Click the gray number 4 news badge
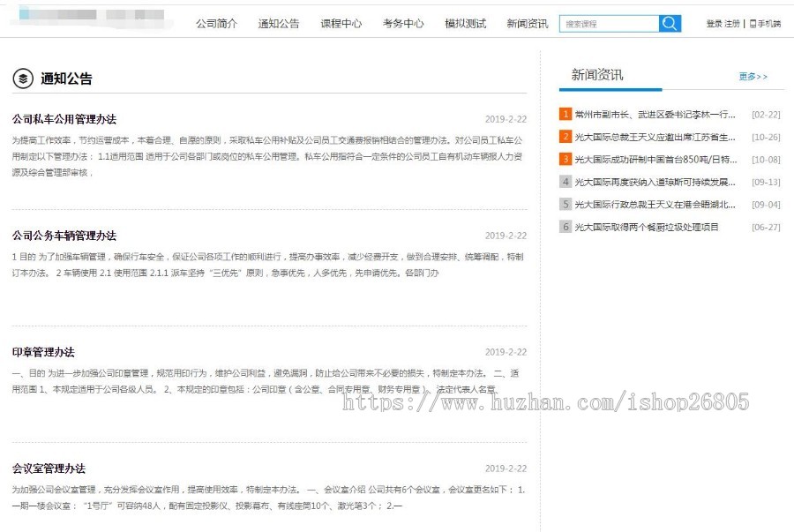Screen dimensions: 794x532 (x=566, y=182)
